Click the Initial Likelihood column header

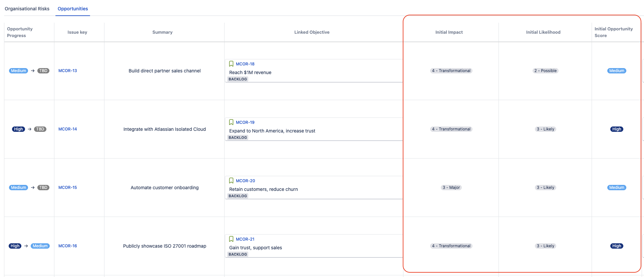(x=543, y=32)
